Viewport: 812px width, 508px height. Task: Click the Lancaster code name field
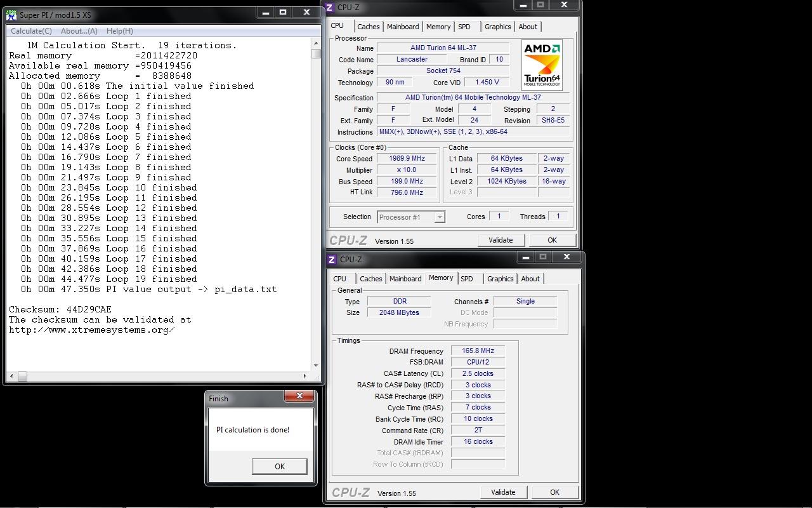(x=412, y=60)
